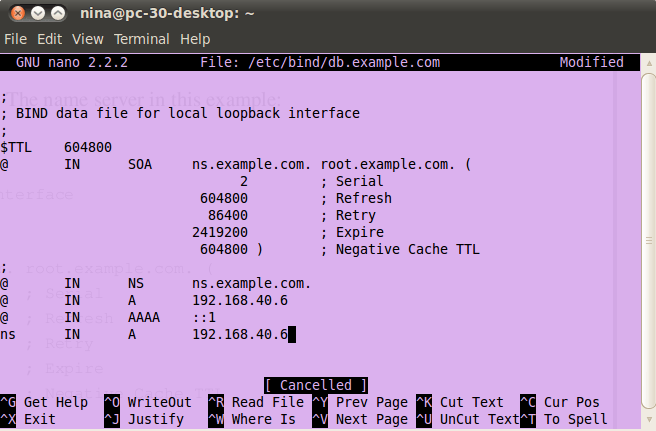Click the Expire value 2419200
Viewport: 656px width, 431px height.
click(220, 233)
